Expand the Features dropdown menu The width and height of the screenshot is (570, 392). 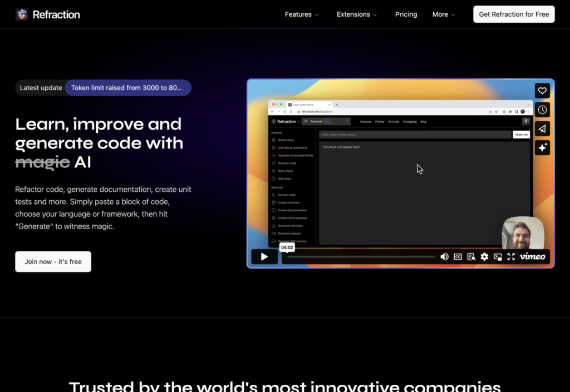pos(302,14)
